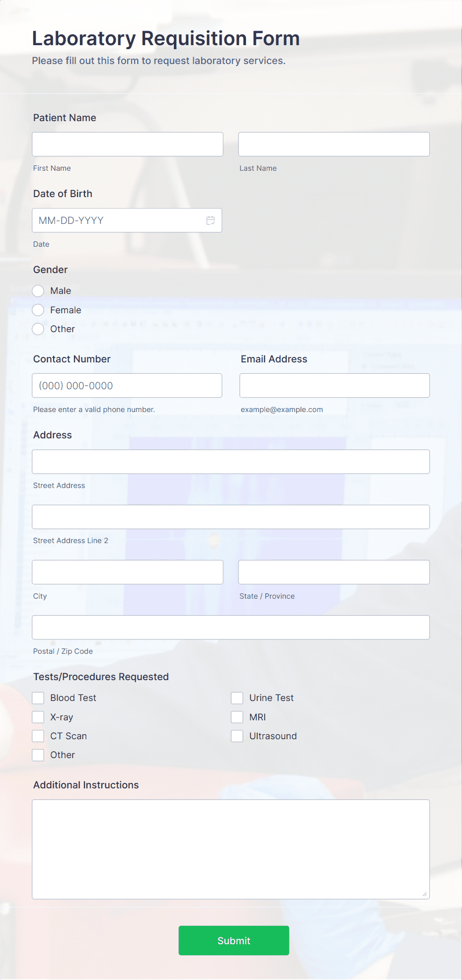This screenshot has height=980, width=462.
Task: Check the CT Scan option
Action: click(x=38, y=736)
